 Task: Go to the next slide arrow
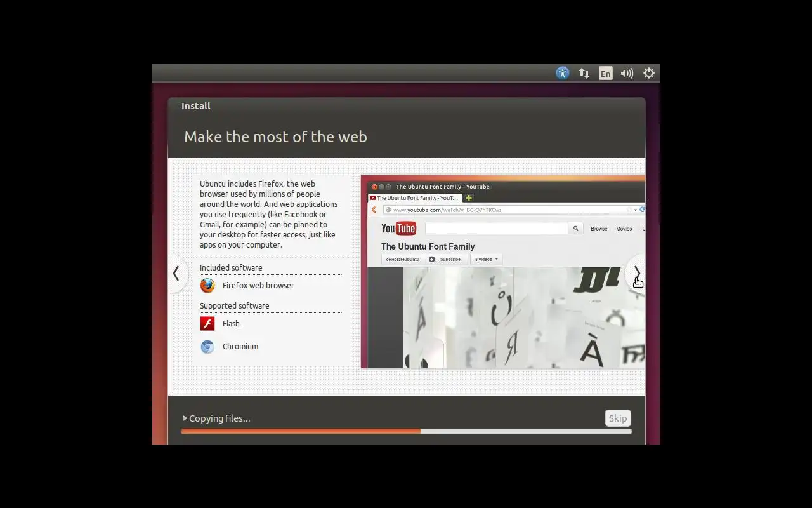pyautogui.click(x=636, y=274)
